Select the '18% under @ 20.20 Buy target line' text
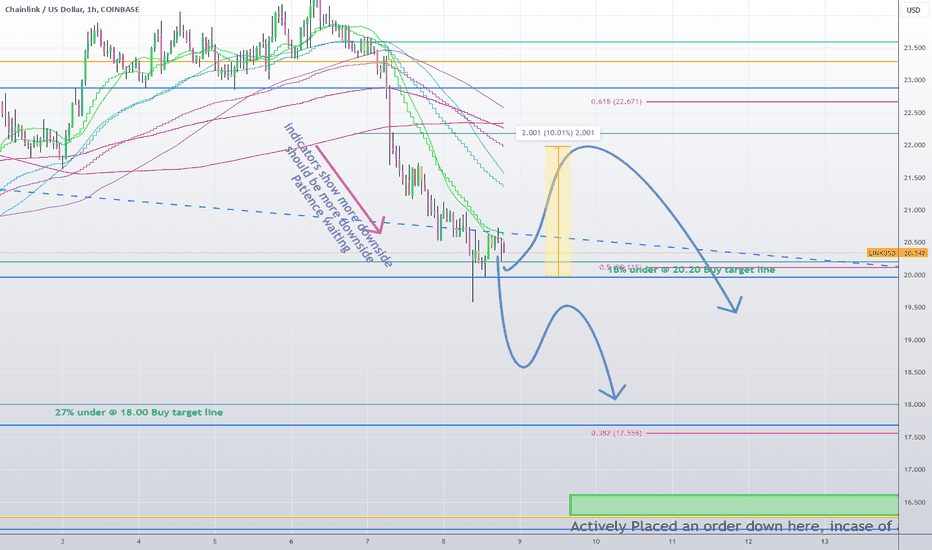The height and width of the screenshot is (550, 932). [691, 270]
